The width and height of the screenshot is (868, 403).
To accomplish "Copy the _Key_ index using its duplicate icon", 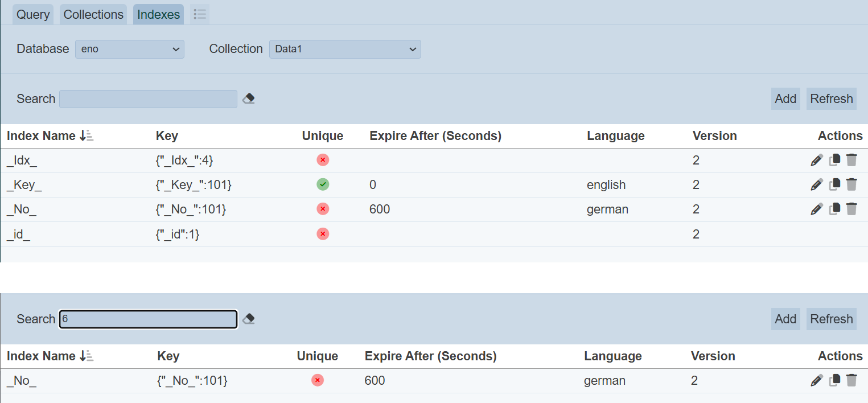I will [834, 185].
